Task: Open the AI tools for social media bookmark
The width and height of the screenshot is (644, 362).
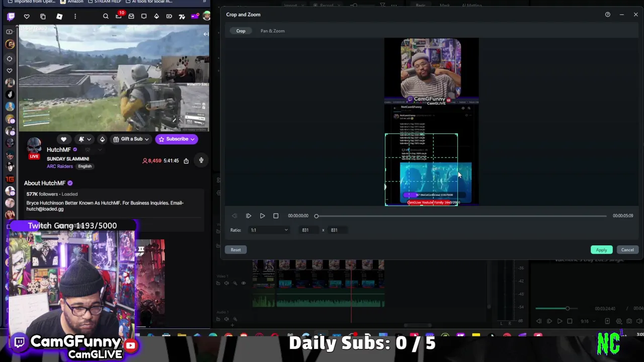Action: pos(148,2)
